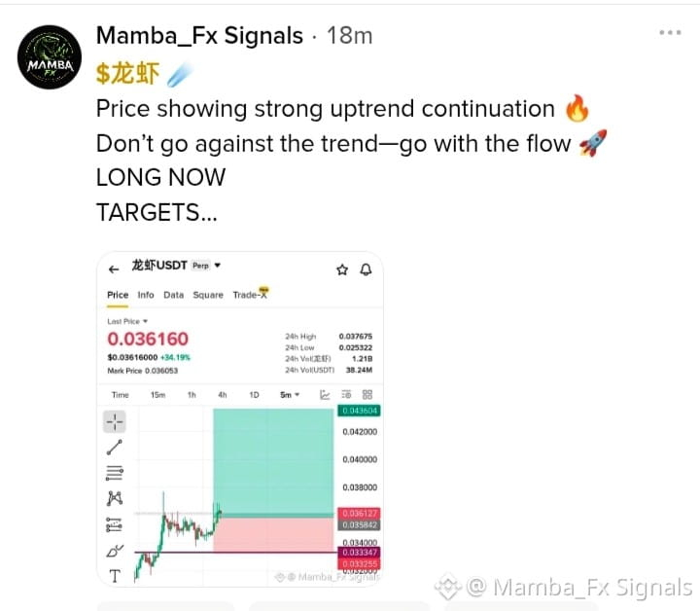Click the $龙虾 cashtag link
This screenshot has height=611, width=700.
(127, 73)
